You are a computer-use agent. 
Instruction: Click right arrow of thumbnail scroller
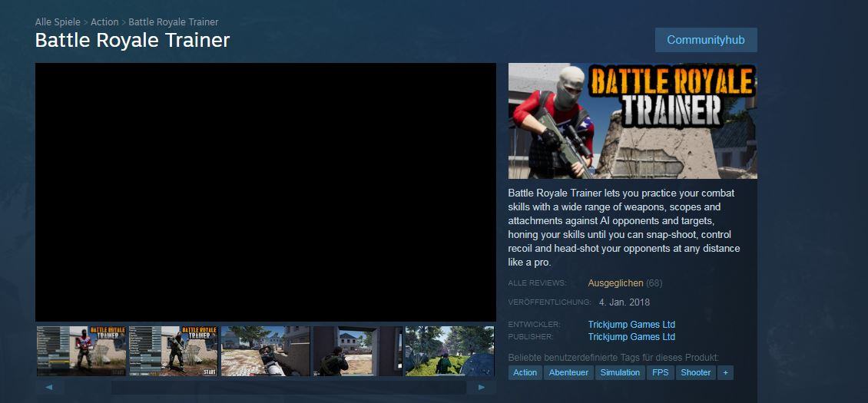coord(482,387)
